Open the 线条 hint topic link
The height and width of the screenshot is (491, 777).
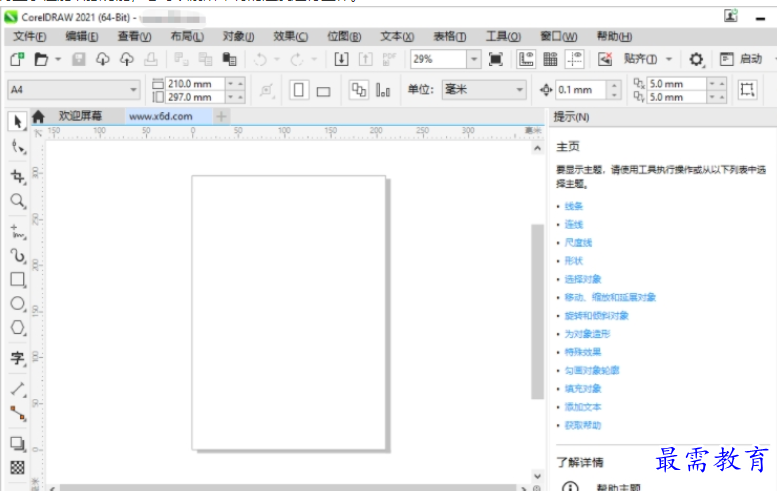click(x=573, y=206)
